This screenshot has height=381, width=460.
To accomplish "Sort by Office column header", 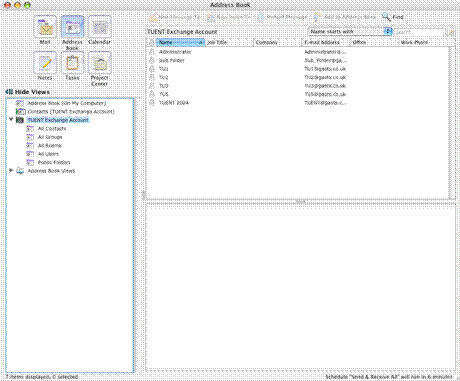I will point(374,42).
